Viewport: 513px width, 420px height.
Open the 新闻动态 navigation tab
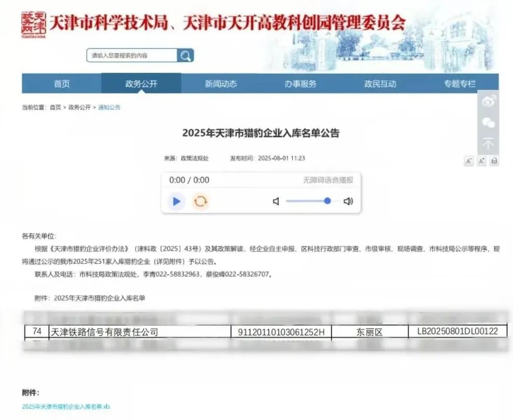click(x=221, y=84)
